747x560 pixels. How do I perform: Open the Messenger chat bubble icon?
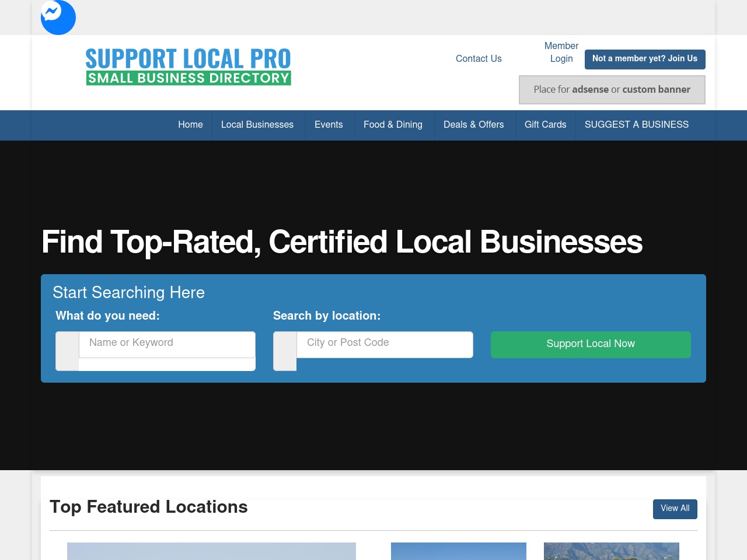[58, 17]
